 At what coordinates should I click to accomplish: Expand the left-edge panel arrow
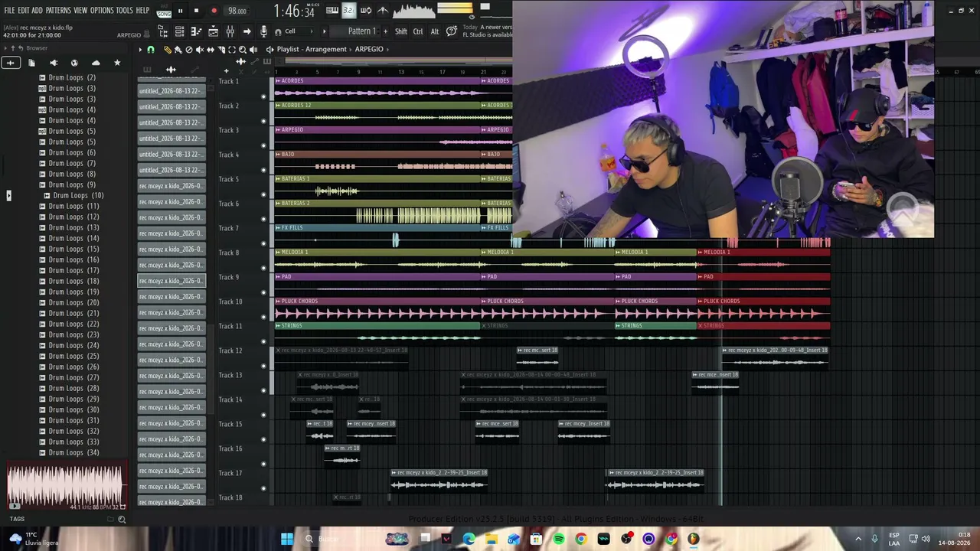[x=8, y=196]
